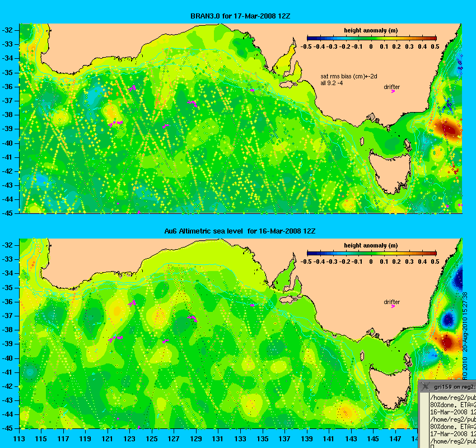This screenshot has height=448, width=476.
Task: Click the 137 longitude label
Action: [284, 438]
